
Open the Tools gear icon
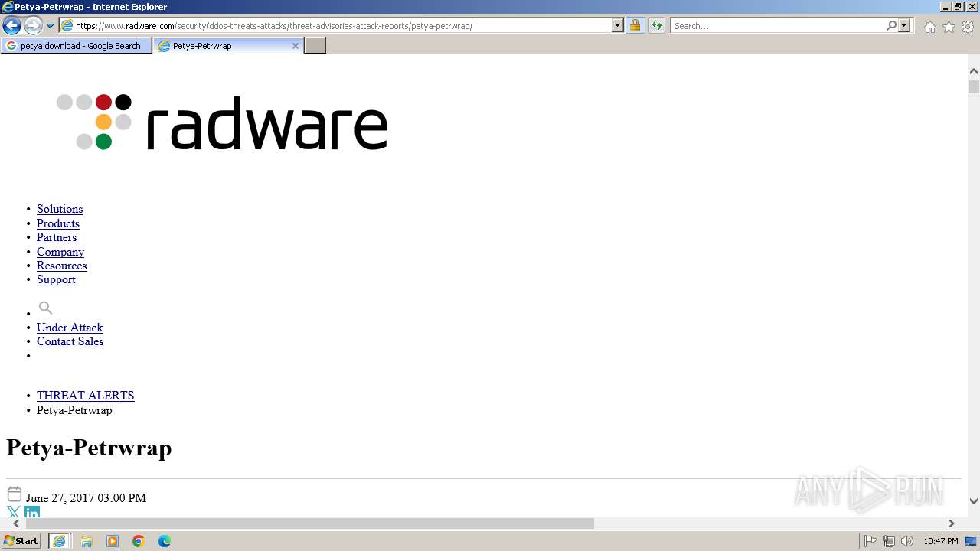click(968, 27)
